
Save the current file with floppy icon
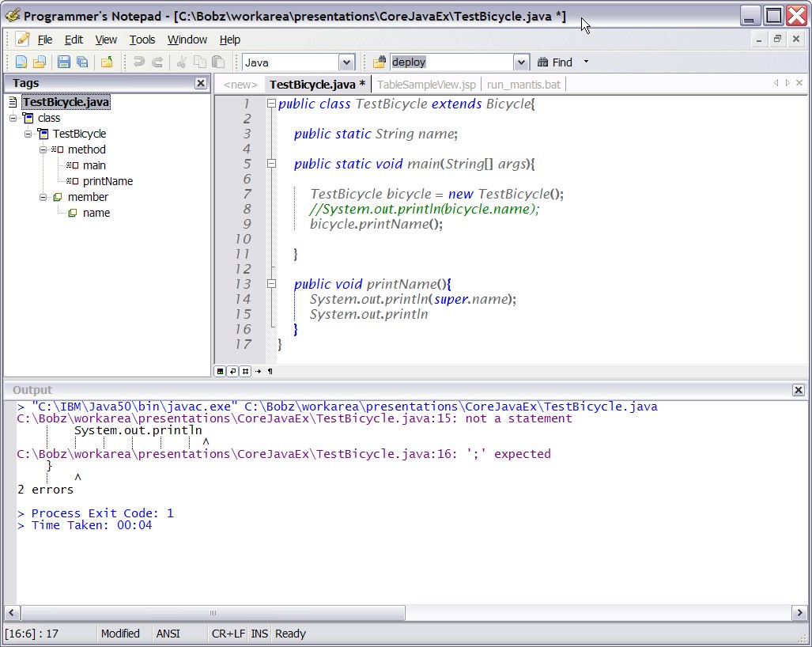(x=64, y=62)
